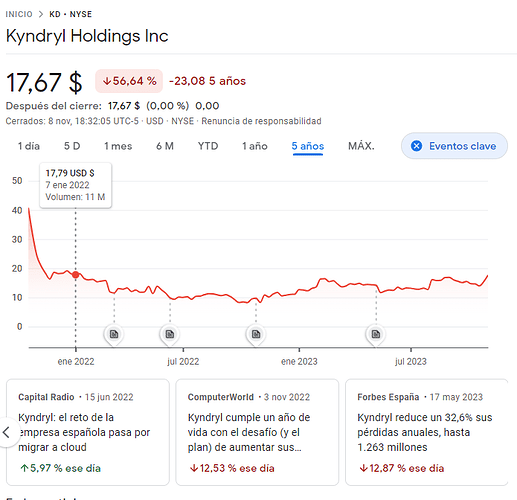The width and height of the screenshot is (517, 500).
Task: Select the MÁX. range tab
Action: click(x=361, y=146)
